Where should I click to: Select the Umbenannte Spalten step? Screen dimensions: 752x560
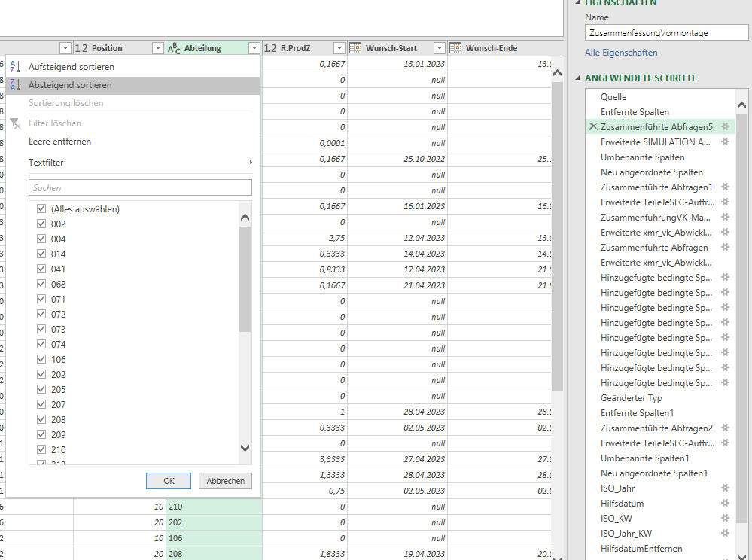click(642, 157)
